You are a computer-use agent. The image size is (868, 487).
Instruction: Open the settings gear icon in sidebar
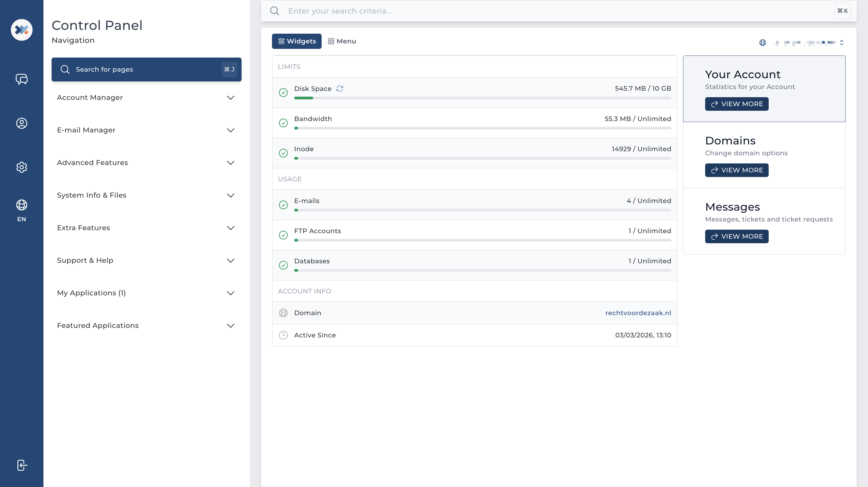21,167
